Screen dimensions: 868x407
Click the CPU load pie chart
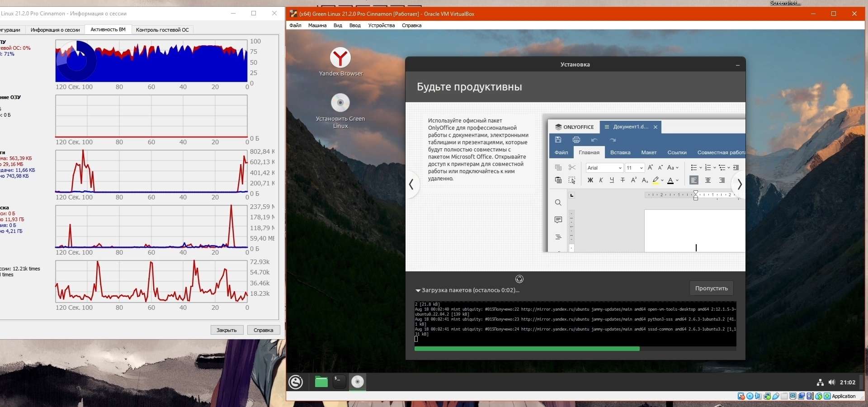coord(76,61)
